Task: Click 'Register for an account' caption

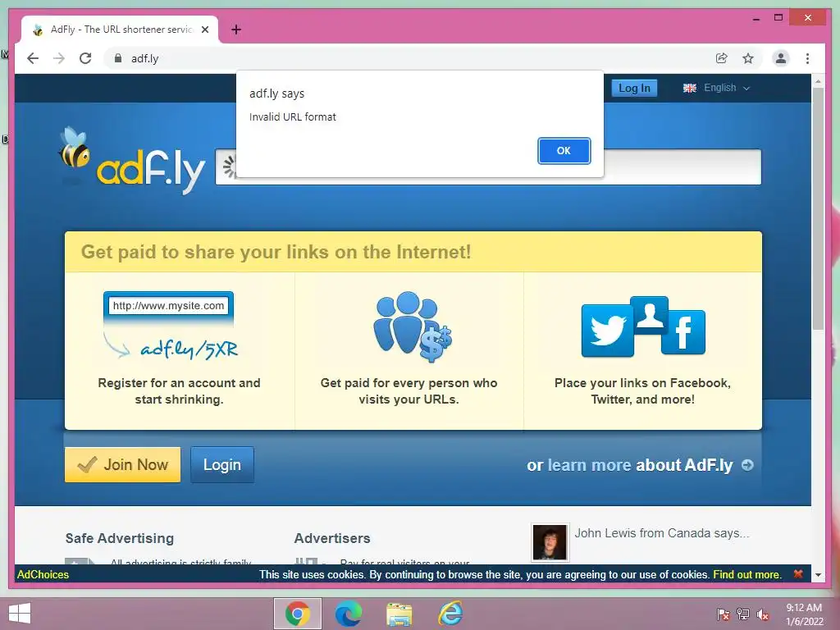Action: (x=179, y=391)
